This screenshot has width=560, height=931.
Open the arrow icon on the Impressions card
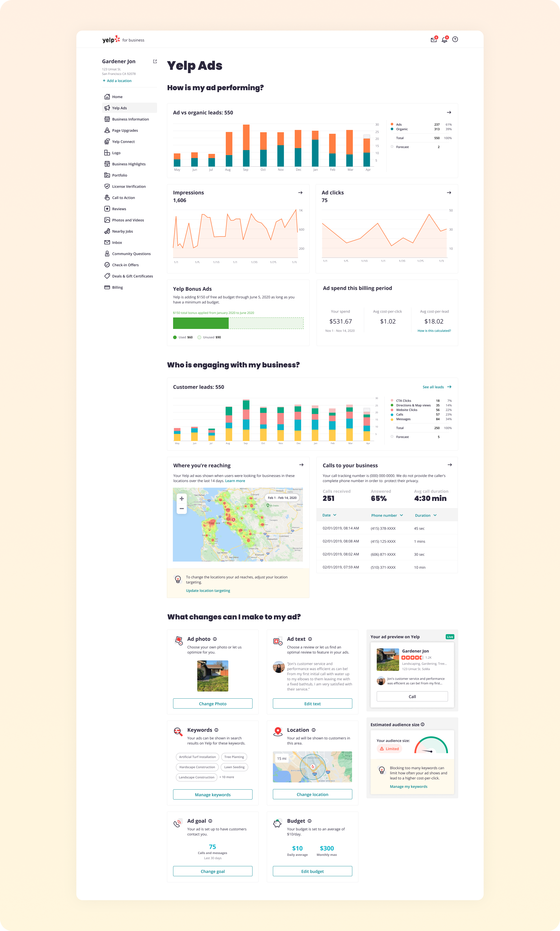pos(300,193)
